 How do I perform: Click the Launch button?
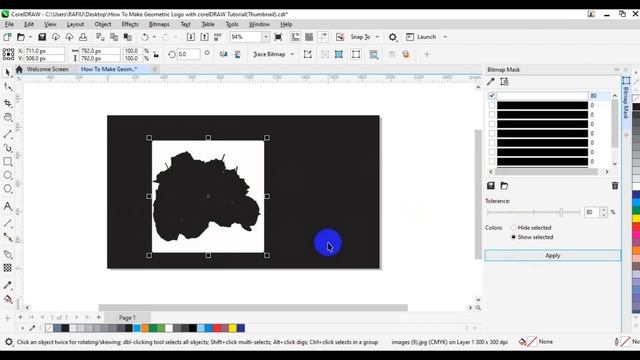point(422,37)
